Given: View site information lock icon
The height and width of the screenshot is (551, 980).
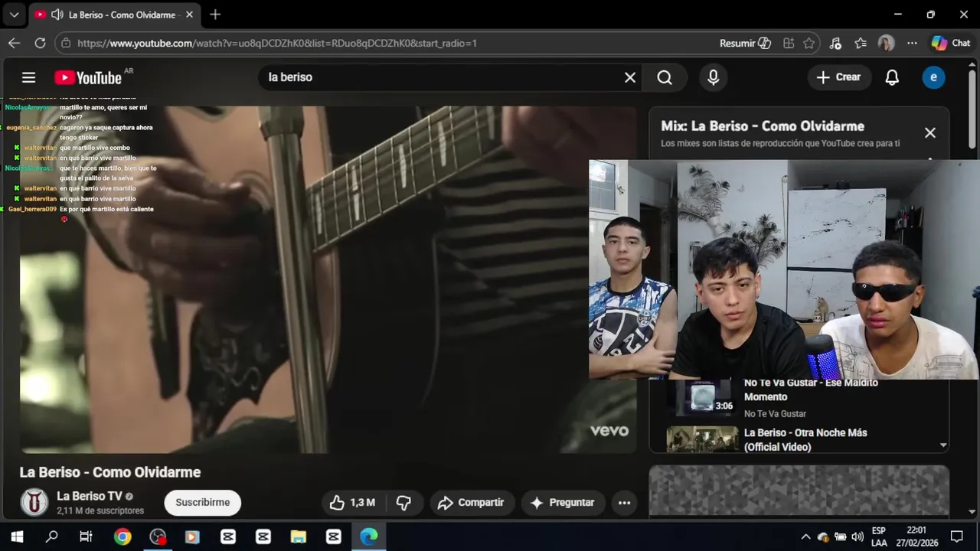Looking at the screenshot, I should click(x=67, y=43).
